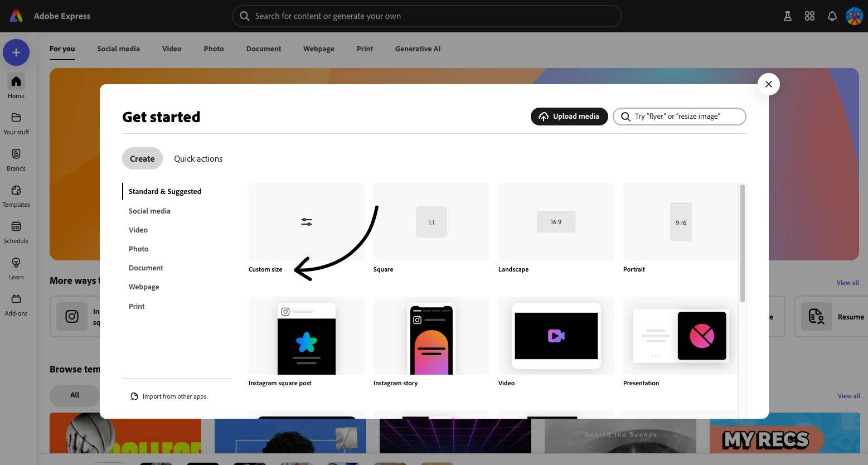Close the Get started dialog
This screenshot has width=868, height=465.
point(768,84)
